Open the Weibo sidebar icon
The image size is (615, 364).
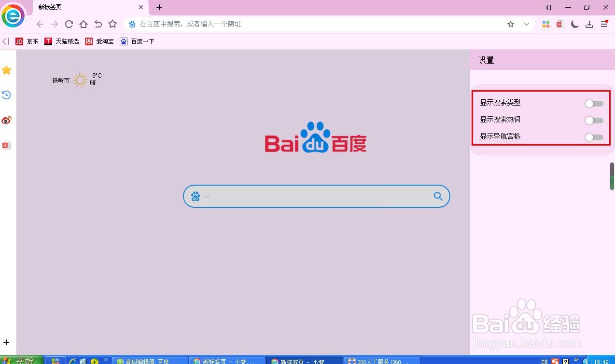pos(6,120)
